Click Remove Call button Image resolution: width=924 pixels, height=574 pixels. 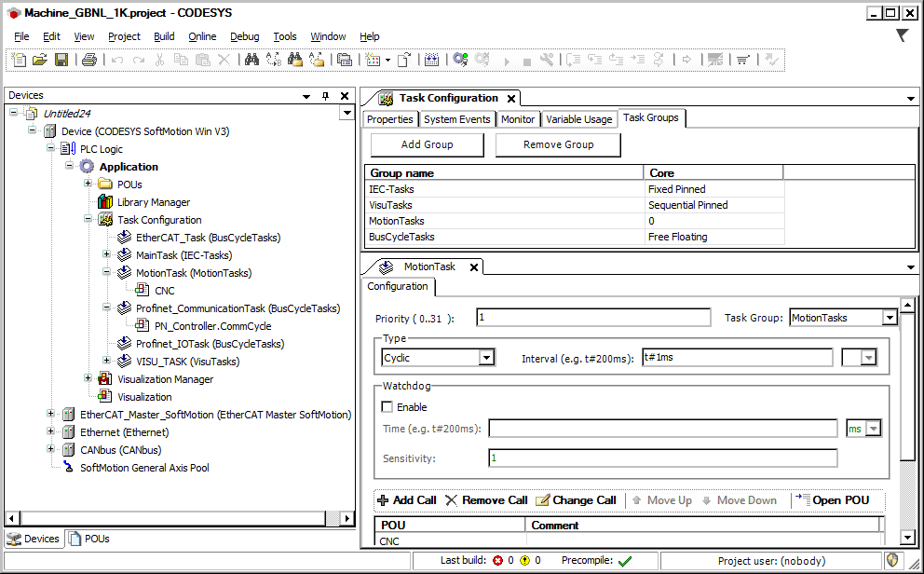pos(487,500)
